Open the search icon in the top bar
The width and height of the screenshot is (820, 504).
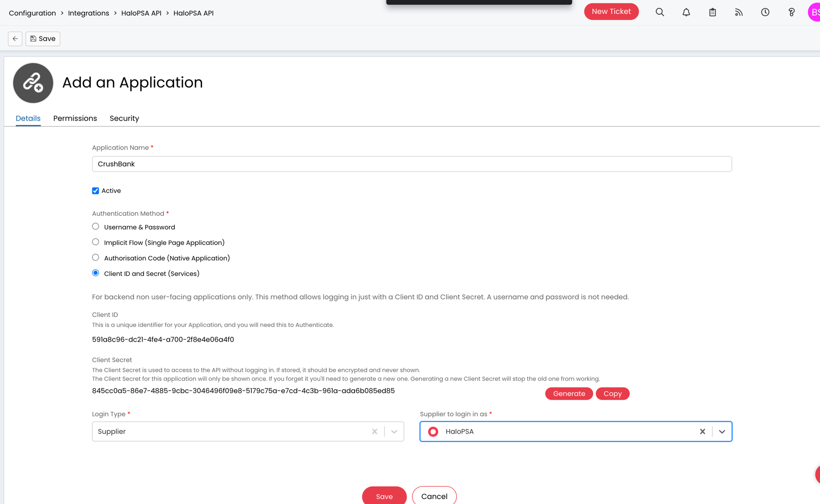660,12
